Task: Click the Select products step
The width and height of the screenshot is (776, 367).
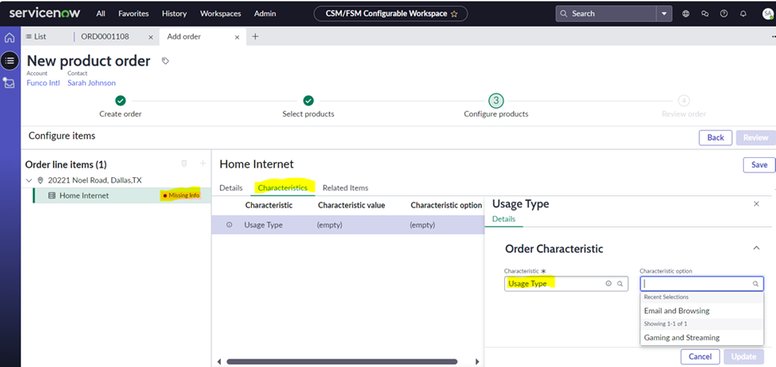Action: [308, 106]
